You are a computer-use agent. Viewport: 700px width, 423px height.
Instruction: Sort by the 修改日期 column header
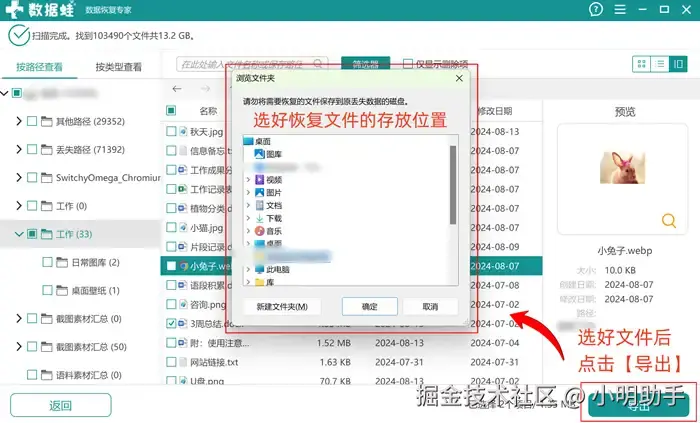[x=495, y=111]
